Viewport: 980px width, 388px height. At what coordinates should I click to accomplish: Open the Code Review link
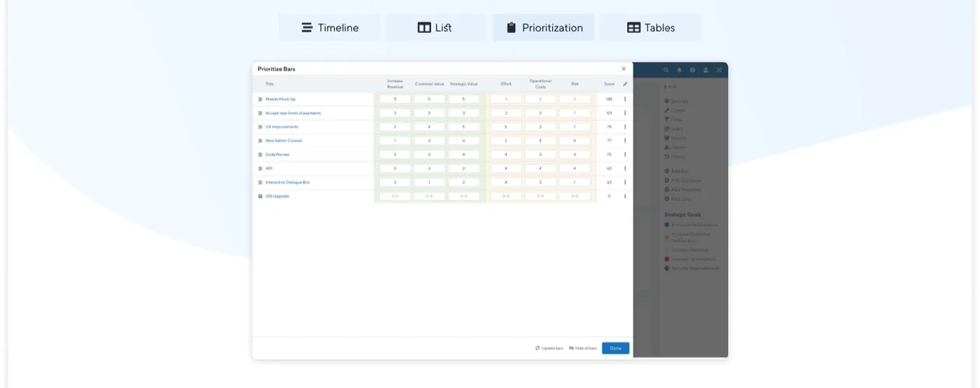(277, 154)
